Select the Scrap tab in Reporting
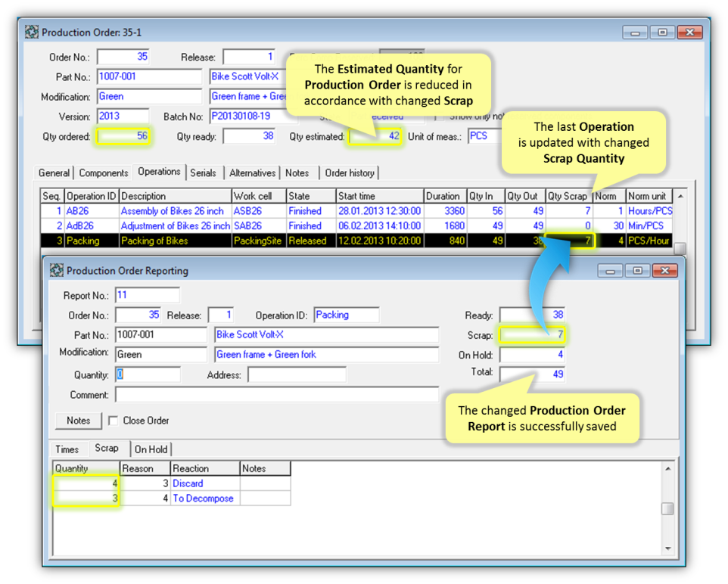The width and height of the screenshot is (728, 584). pyautogui.click(x=107, y=448)
